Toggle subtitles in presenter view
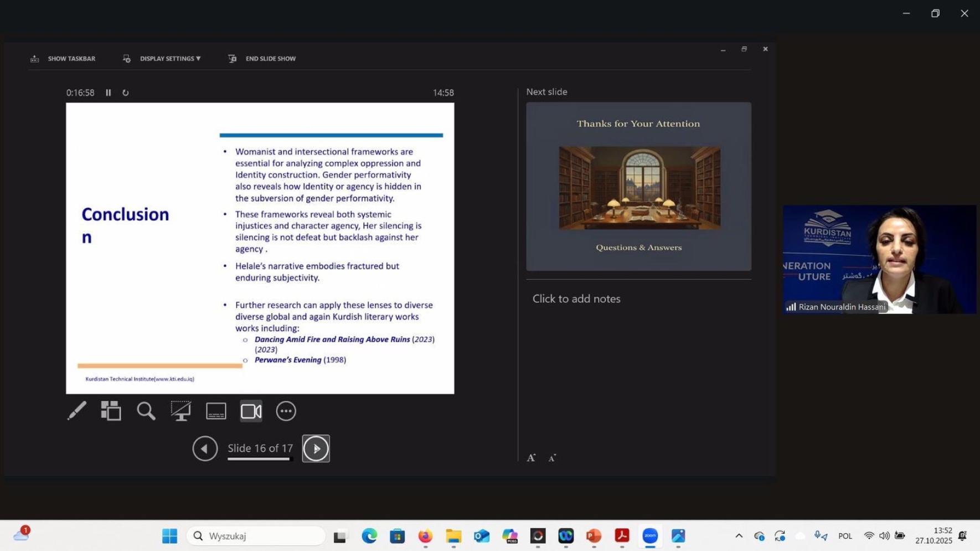 tap(216, 411)
